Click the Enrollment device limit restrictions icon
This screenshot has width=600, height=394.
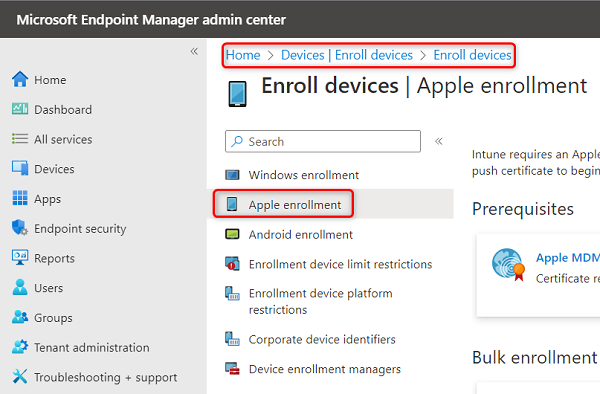232,264
